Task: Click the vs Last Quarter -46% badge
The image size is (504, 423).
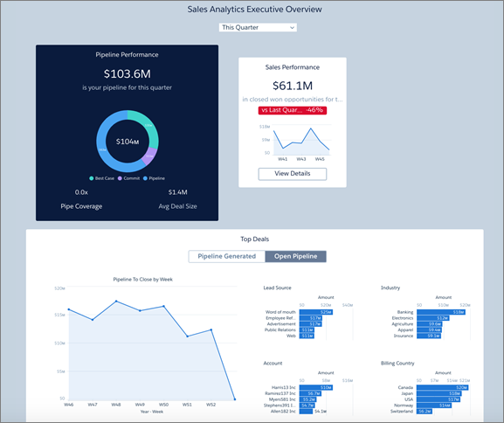Action: (x=292, y=110)
